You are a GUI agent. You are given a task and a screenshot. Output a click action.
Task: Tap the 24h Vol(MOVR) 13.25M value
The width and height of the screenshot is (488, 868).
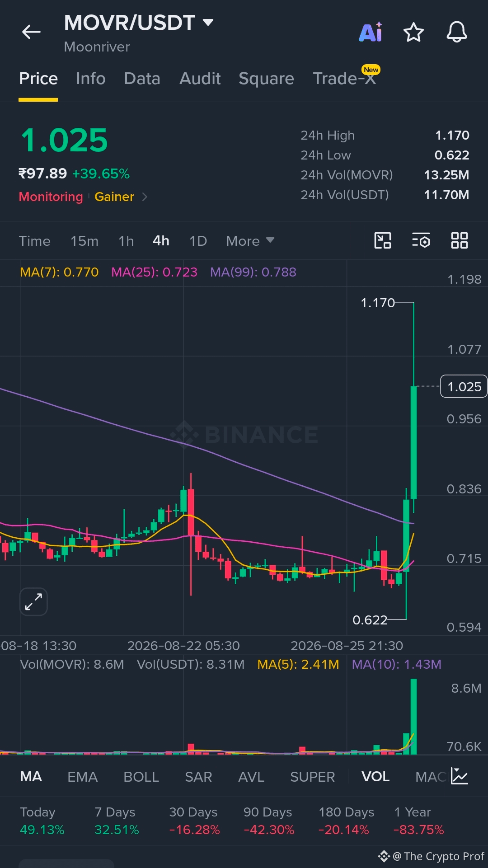click(x=446, y=175)
